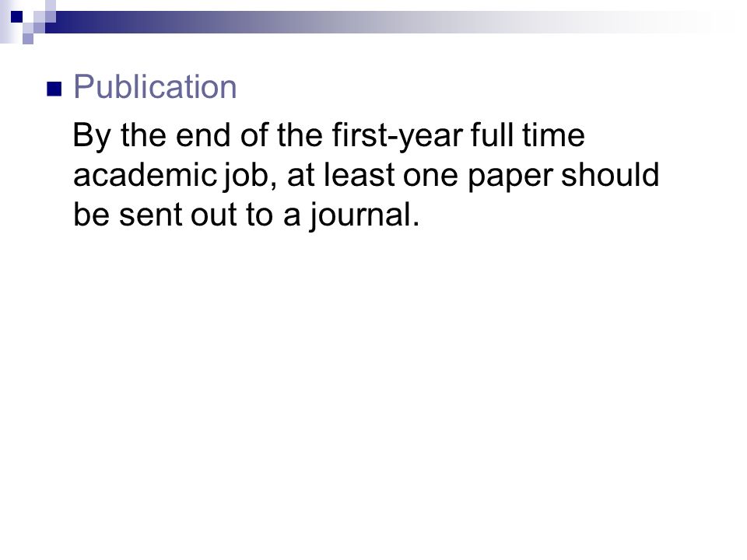Click the words "full time" in the first line
Viewport: 747px width, 560px height.
point(528,135)
